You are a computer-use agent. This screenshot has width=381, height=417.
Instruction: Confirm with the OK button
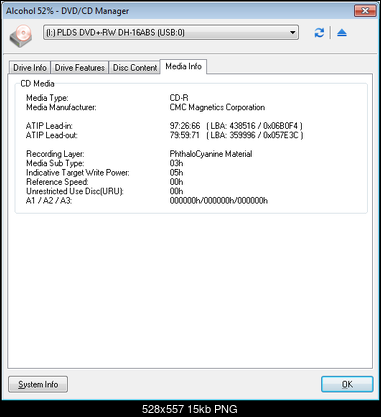(347, 384)
